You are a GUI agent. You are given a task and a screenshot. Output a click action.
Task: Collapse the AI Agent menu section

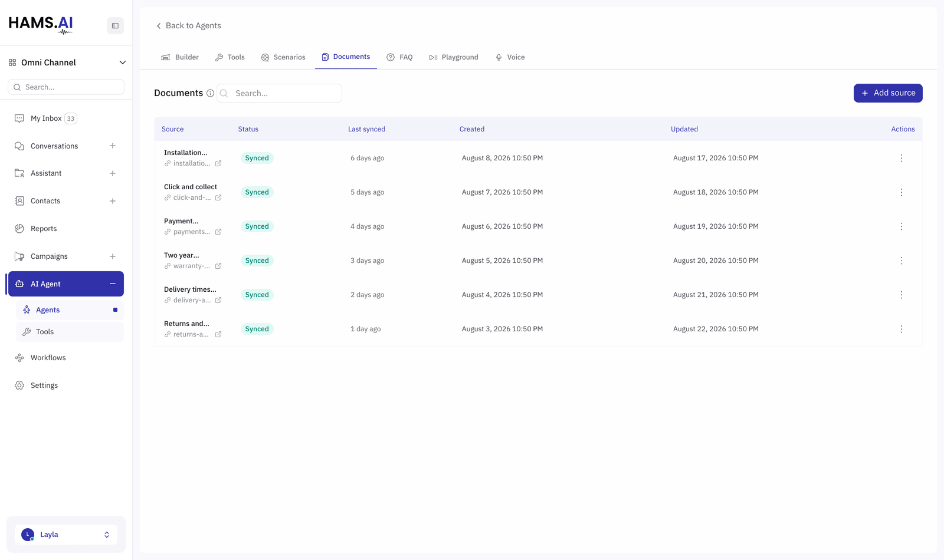point(113,284)
